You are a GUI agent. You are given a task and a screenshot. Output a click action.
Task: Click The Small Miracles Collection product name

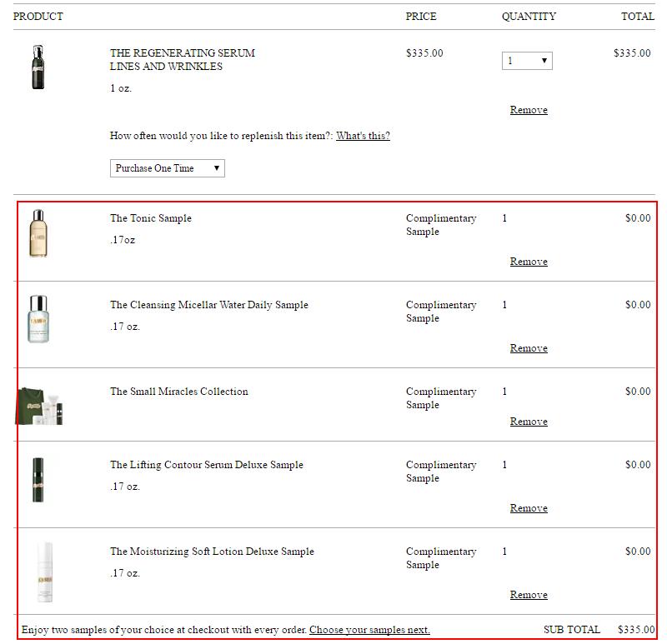179,392
